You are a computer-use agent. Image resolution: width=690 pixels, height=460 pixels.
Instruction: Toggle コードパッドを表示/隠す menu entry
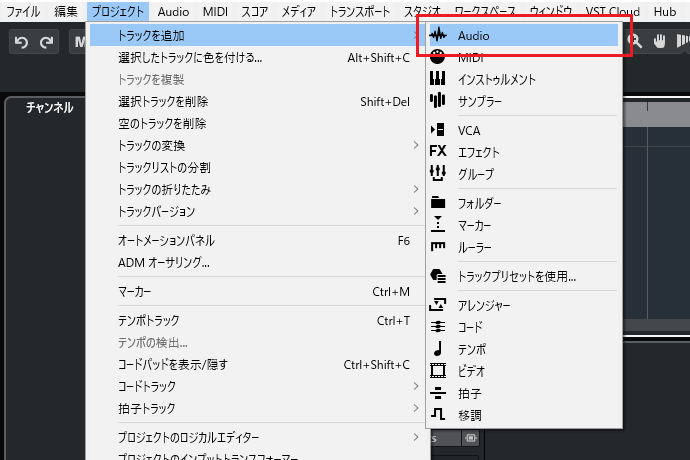pyautogui.click(x=256, y=364)
